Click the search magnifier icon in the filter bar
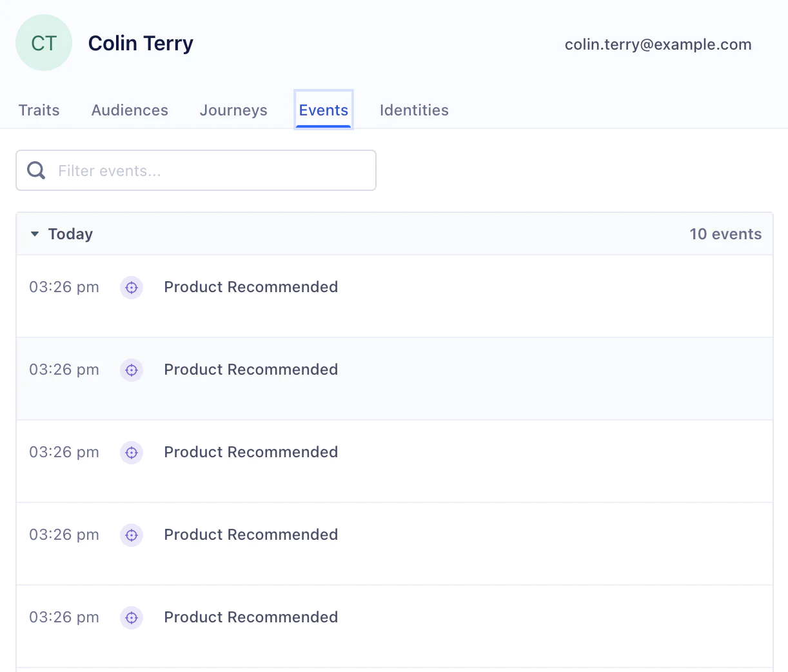Screen dimensions: 788x672 35,170
